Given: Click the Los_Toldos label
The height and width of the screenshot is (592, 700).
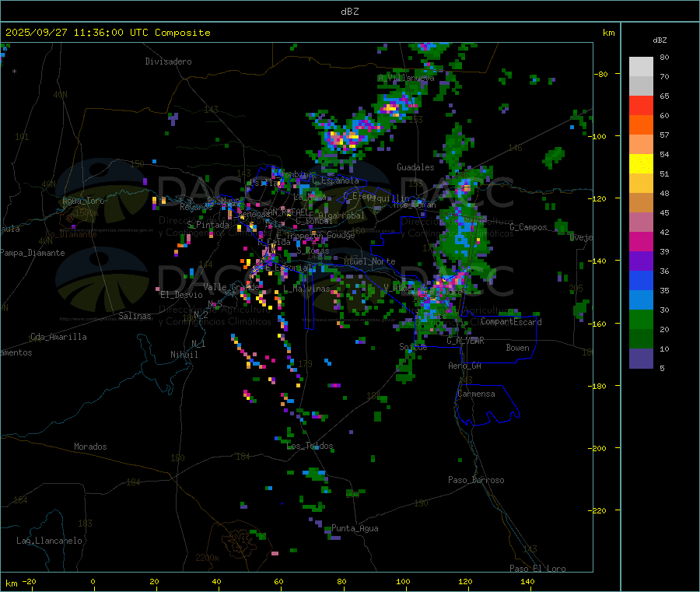Looking at the screenshot, I should coord(310,446).
